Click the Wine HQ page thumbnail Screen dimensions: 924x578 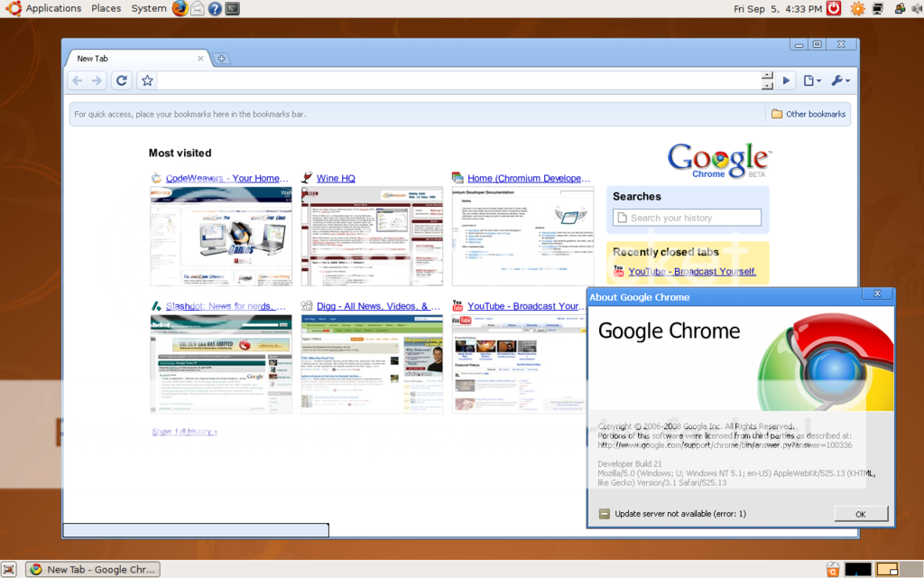[x=372, y=237]
